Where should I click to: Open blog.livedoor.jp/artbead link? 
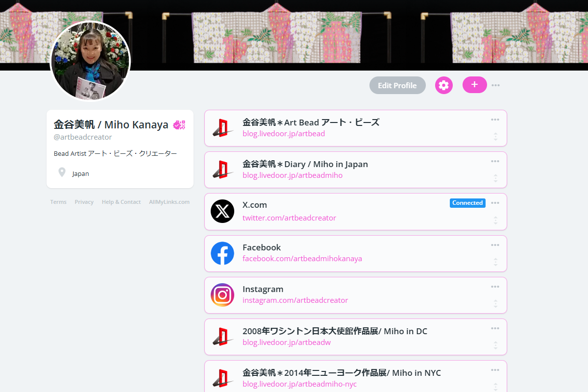point(284,134)
